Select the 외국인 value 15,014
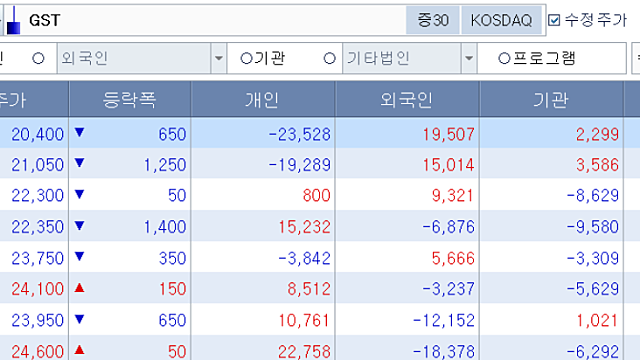Screen dimensions: 640x360 448,165
